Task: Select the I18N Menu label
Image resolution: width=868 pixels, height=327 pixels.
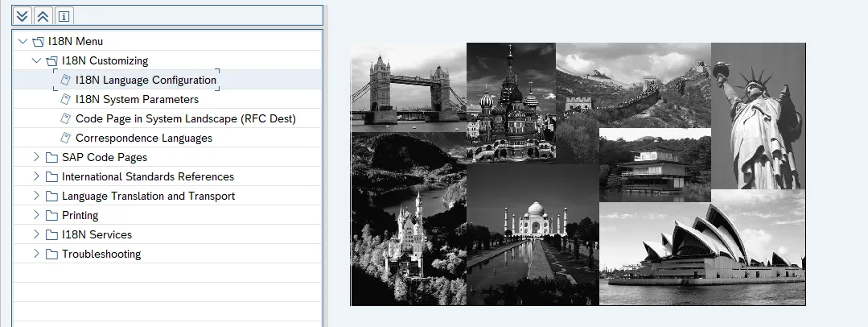Action: [x=76, y=42]
